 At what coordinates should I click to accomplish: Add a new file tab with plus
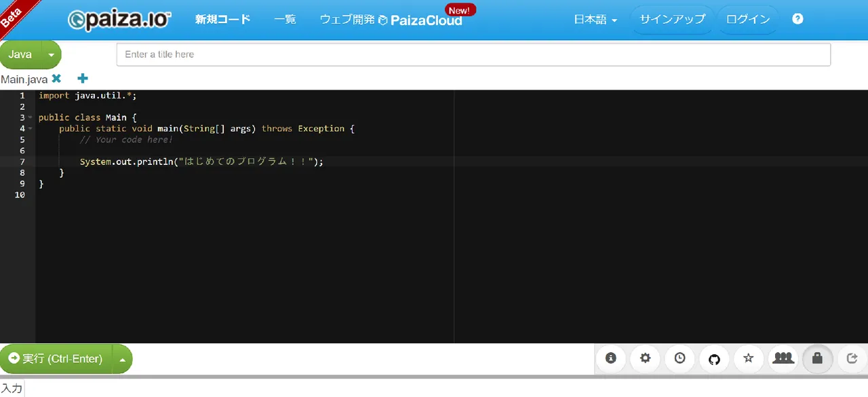(83, 79)
